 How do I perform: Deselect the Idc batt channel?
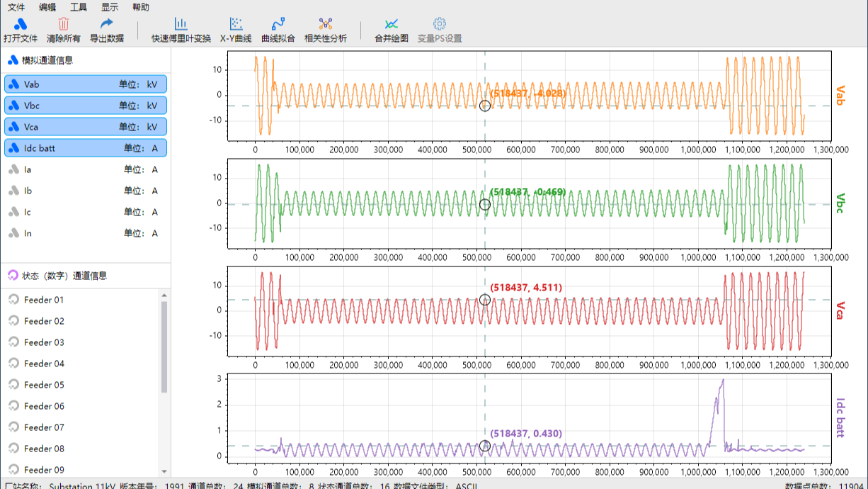[86, 148]
